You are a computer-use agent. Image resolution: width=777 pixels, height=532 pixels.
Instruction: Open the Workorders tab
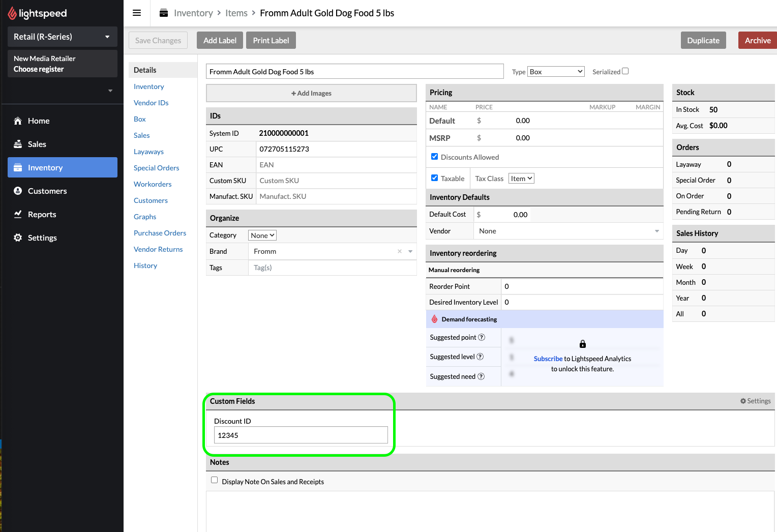tap(153, 184)
